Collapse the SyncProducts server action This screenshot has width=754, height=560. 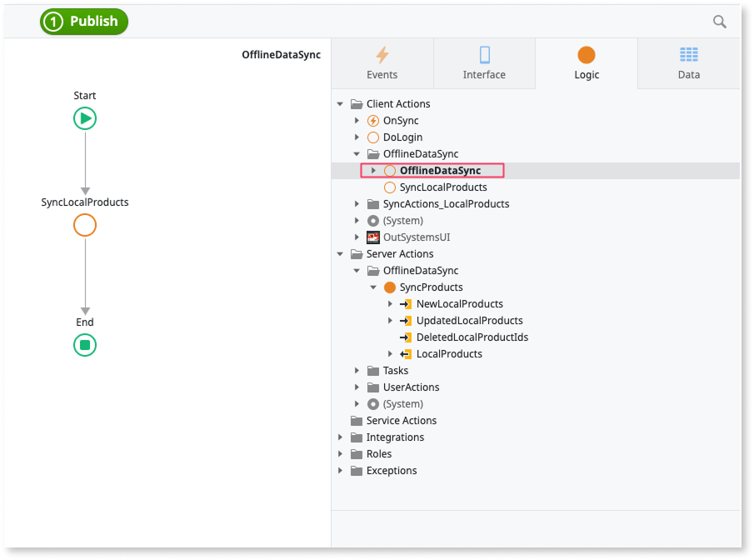tap(374, 287)
